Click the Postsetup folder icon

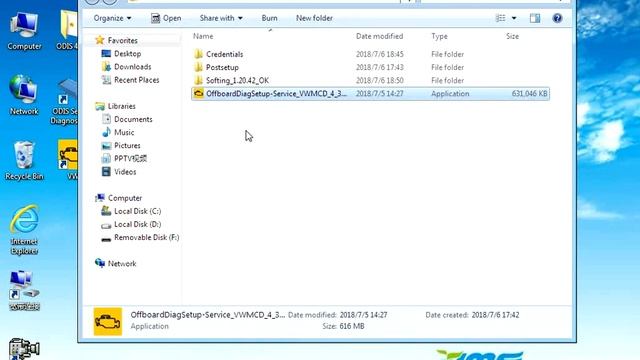[x=198, y=67]
